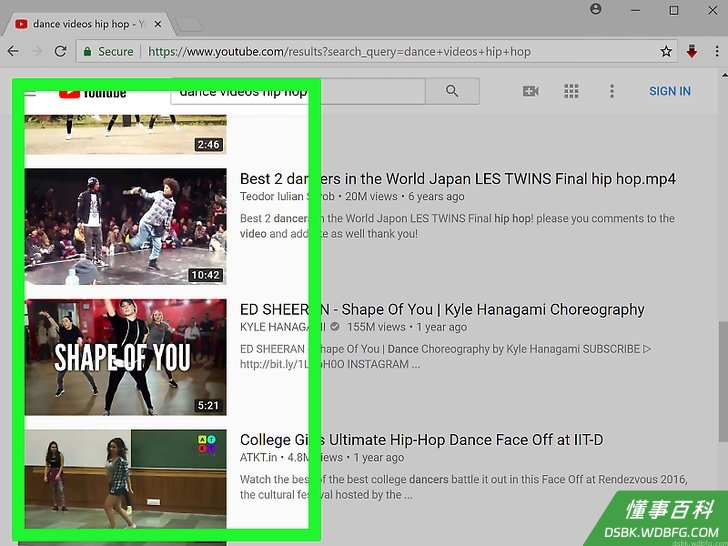Click the YouTube search magnifier button
The width and height of the screenshot is (728, 546).
(x=452, y=91)
